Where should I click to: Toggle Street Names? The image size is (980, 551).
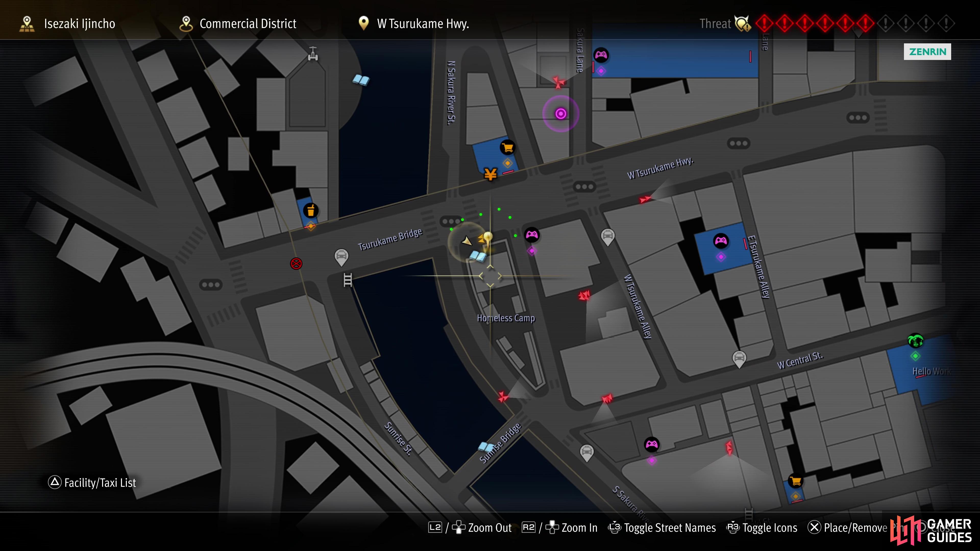(662, 528)
